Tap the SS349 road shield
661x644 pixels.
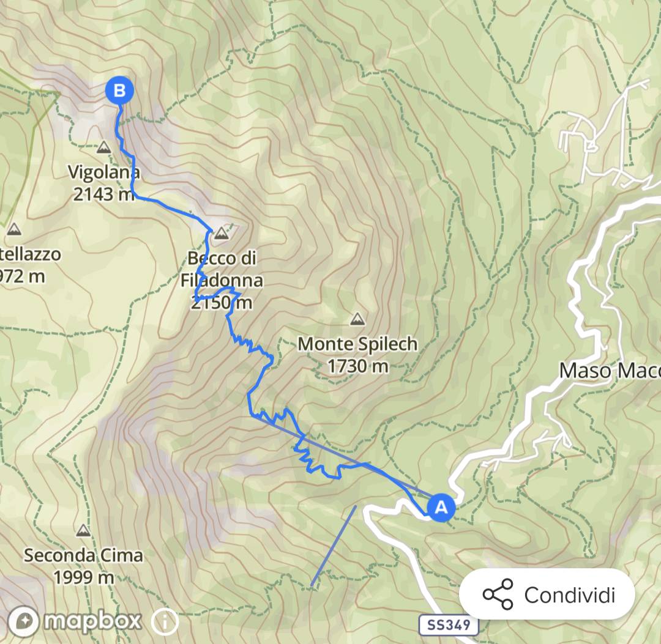[x=449, y=624]
